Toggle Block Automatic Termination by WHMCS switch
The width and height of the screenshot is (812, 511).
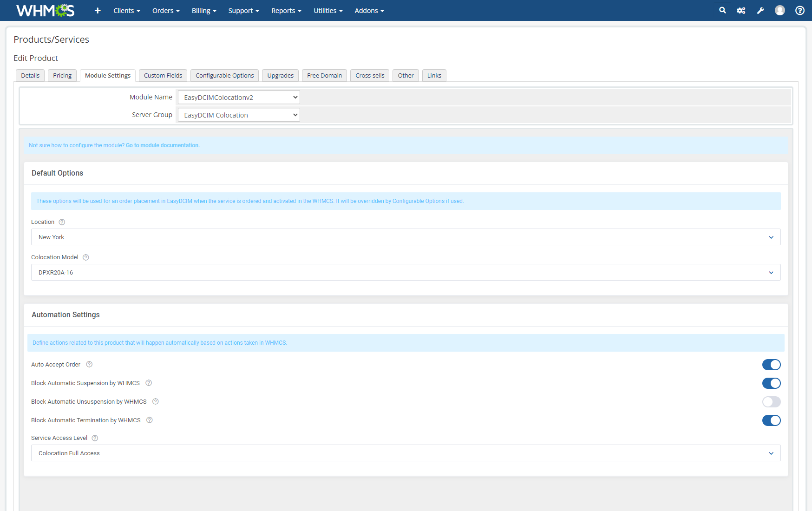[x=771, y=420]
